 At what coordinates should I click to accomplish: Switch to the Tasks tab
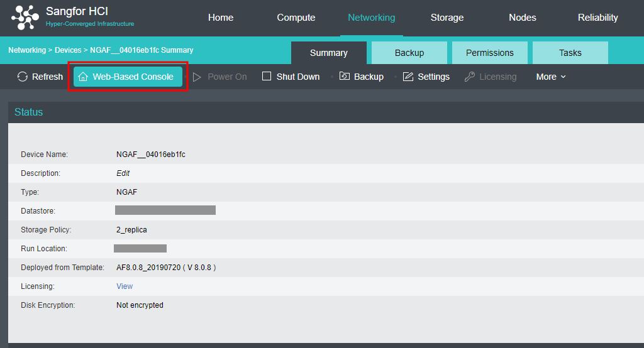[x=570, y=53]
